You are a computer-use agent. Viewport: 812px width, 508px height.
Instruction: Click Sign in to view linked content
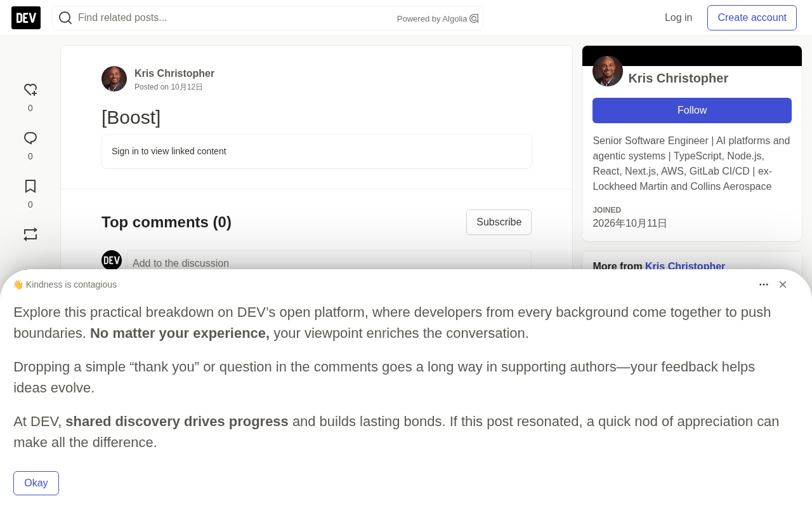tap(169, 151)
